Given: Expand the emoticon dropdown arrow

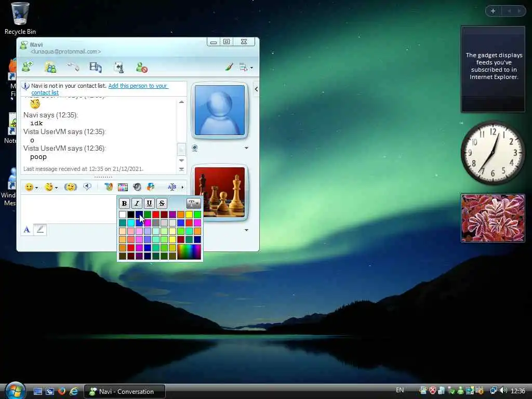Looking at the screenshot, I should point(37,188).
